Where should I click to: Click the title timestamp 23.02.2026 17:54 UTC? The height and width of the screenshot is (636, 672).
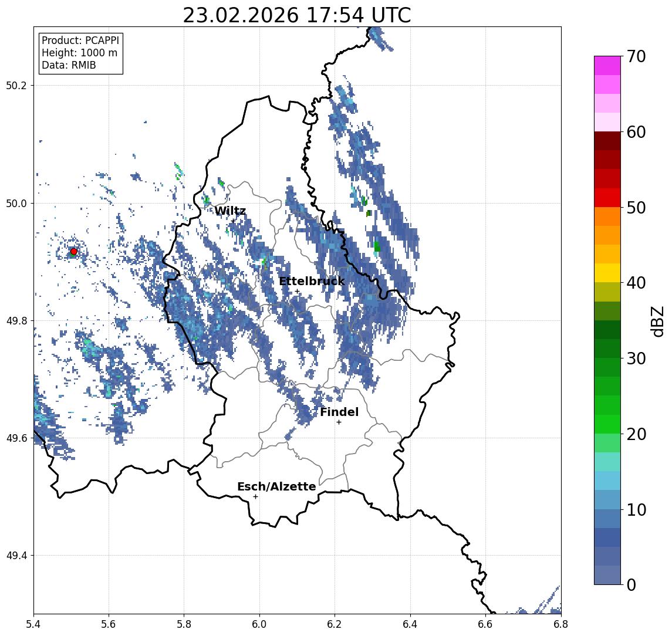pyautogui.click(x=297, y=15)
